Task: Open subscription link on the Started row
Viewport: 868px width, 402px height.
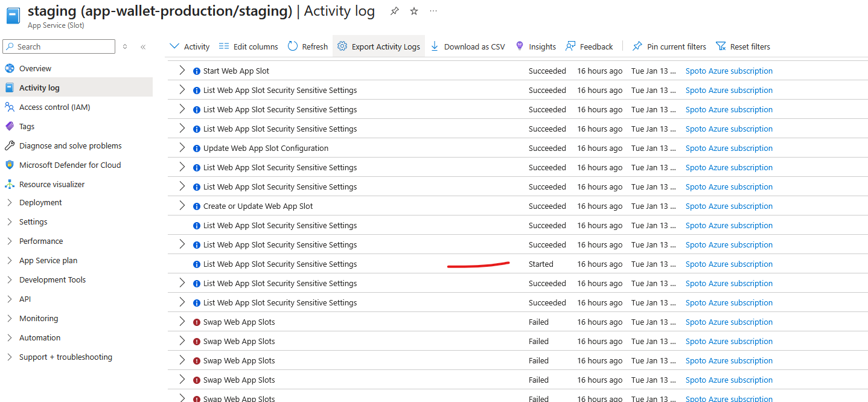Action: 729,264
